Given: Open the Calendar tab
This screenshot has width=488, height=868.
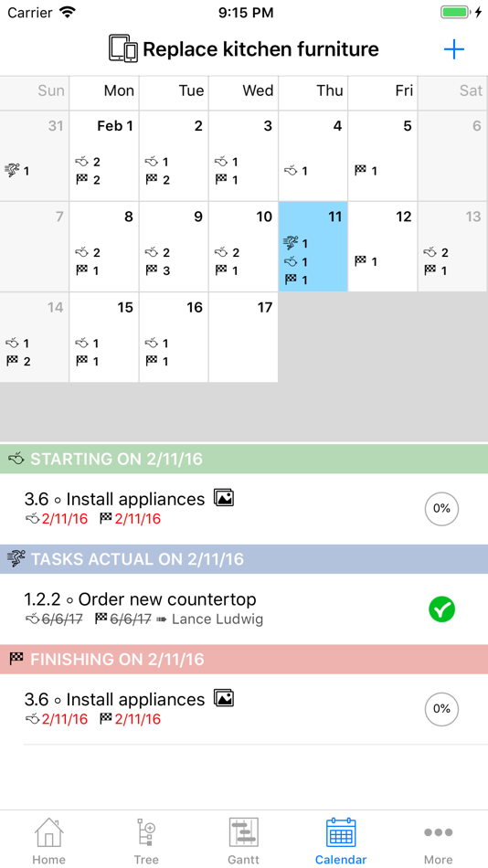Looking at the screenshot, I should point(341,842).
